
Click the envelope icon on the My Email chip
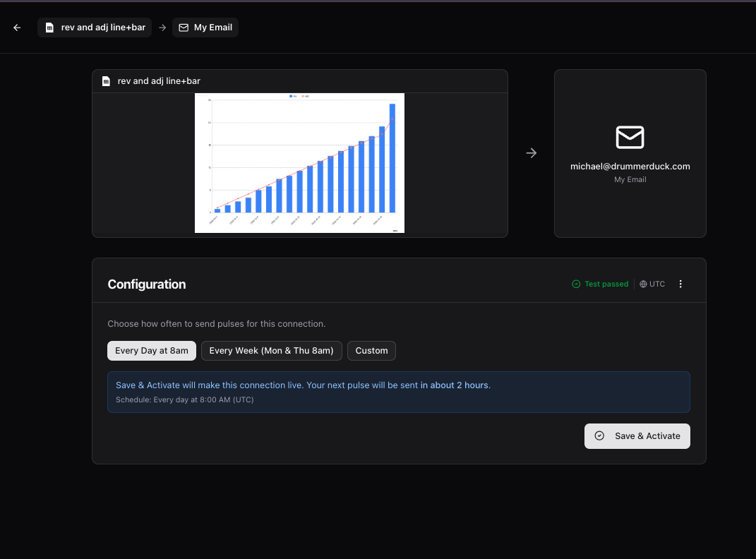[x=183, y=28]
